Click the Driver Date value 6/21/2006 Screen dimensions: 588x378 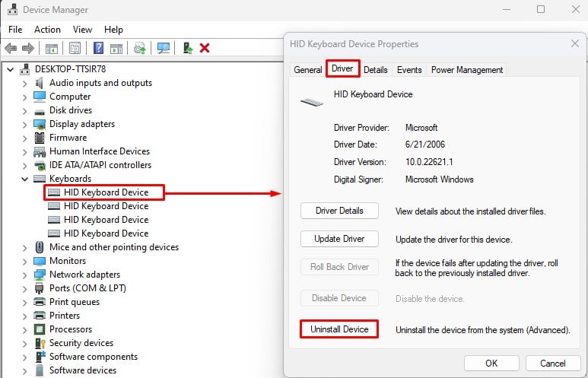[425, 145]
